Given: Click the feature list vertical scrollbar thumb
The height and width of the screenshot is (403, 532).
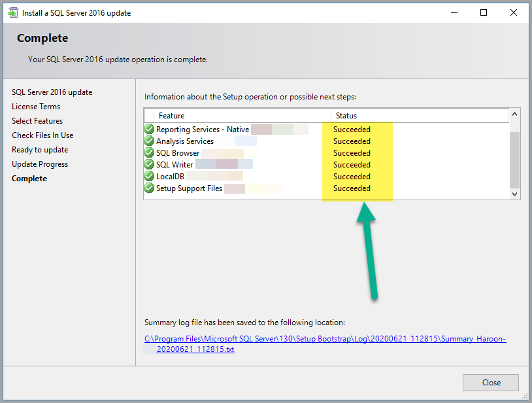Looking at the screenshot, I should point(515,160).
